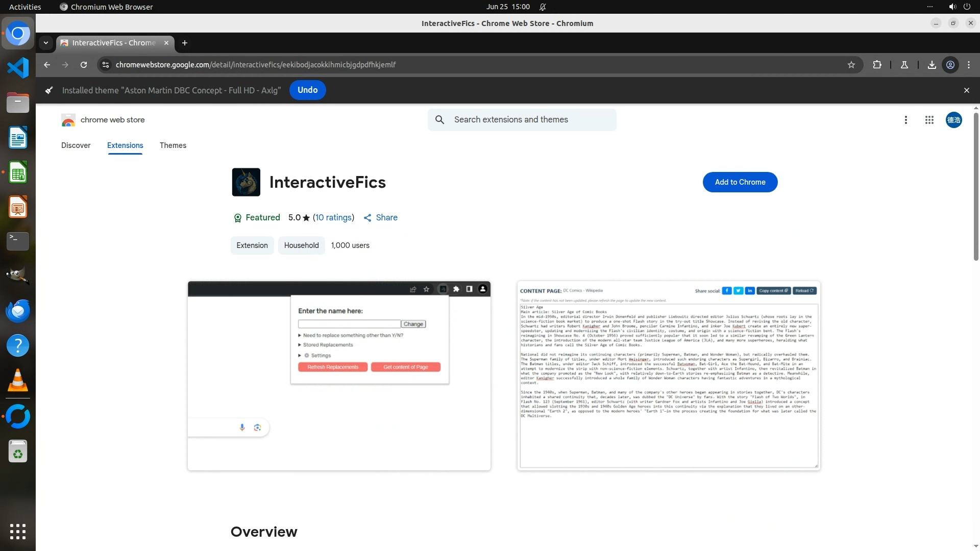
Task: Open the 10 ratings link
Action: [x=333, y=218]
